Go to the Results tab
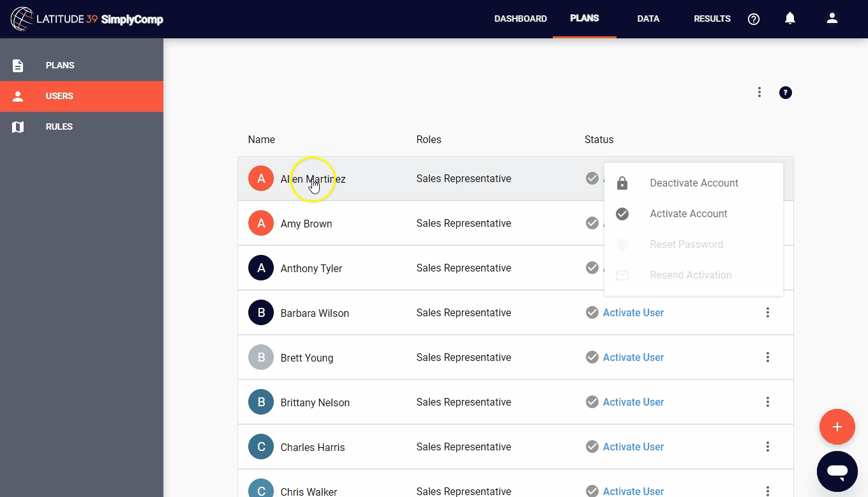 (x=712, y=19)
